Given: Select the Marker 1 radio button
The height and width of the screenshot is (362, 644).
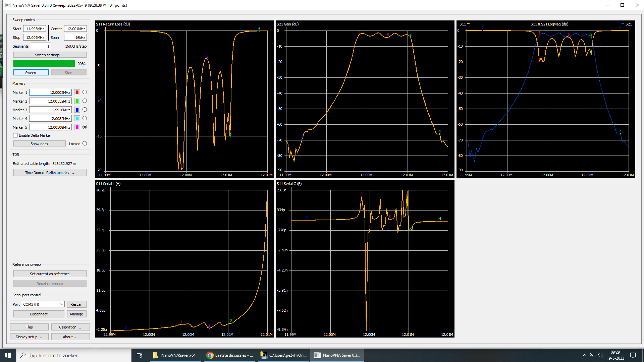Looking at the screenshot, I should point(85,92).
